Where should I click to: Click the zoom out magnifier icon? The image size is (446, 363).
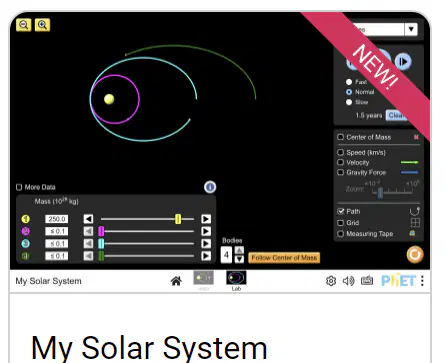click(x=24, y=25)
